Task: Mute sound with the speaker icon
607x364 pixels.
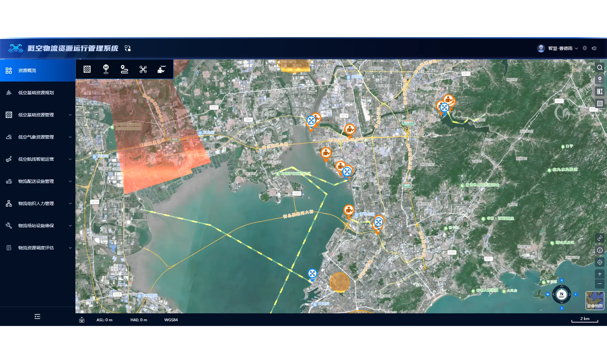Action: coord(594,48)
